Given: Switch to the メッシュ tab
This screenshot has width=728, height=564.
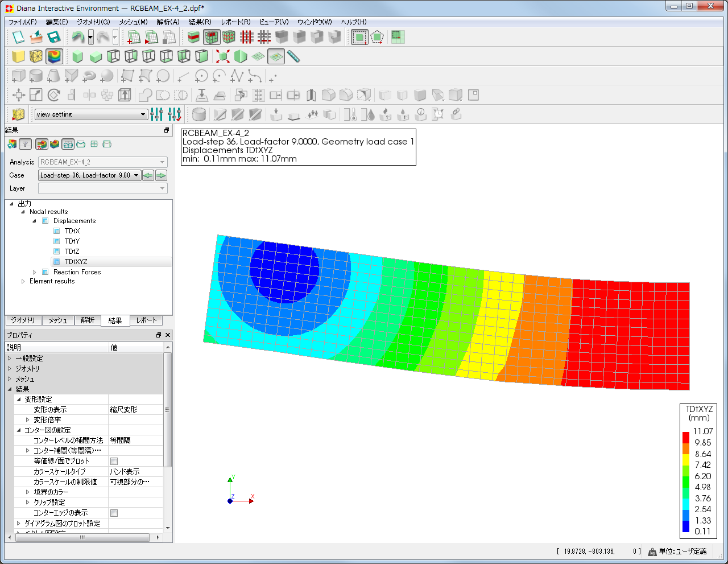Looking at the screenshot, I should pos(57,320).
